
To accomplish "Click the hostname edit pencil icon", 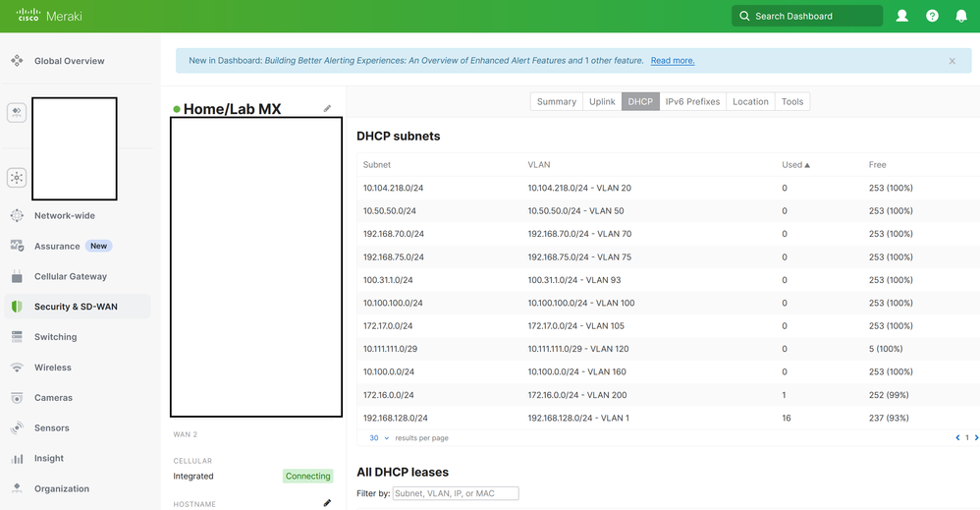I will tap(327, 503).
